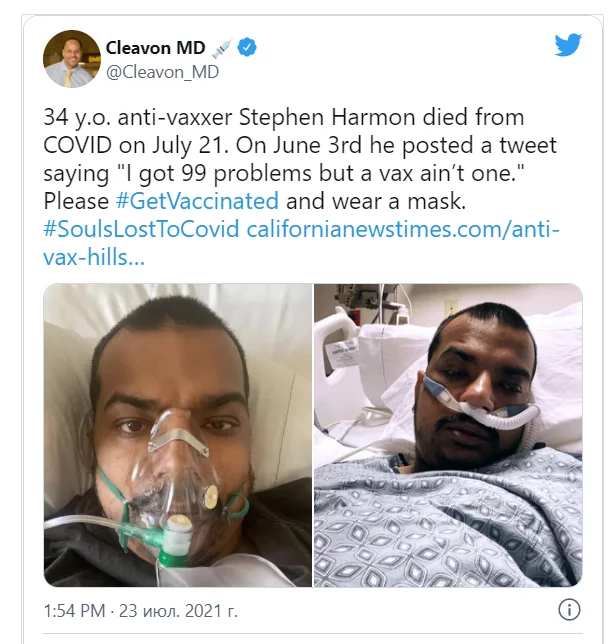The width and height of the screenshot is (608, 644).
Task: Click the vax-hills… link continuation
Action: coord(94,258)
